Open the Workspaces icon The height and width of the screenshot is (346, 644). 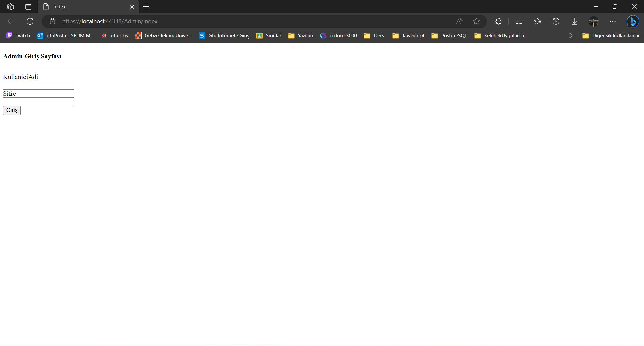coord(10,7)
